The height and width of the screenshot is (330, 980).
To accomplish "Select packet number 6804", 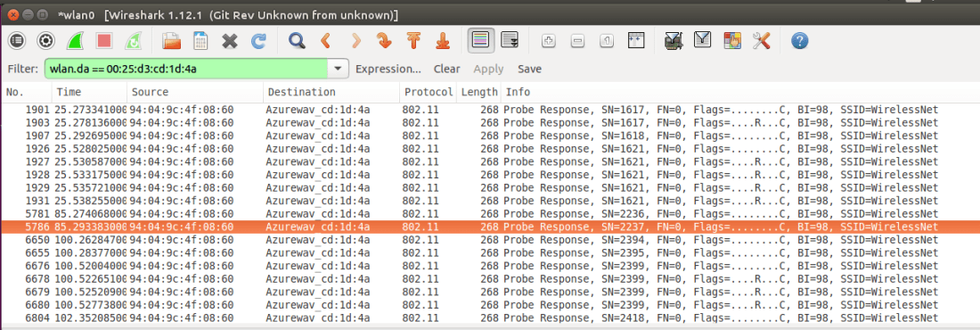I will (490, 318).
